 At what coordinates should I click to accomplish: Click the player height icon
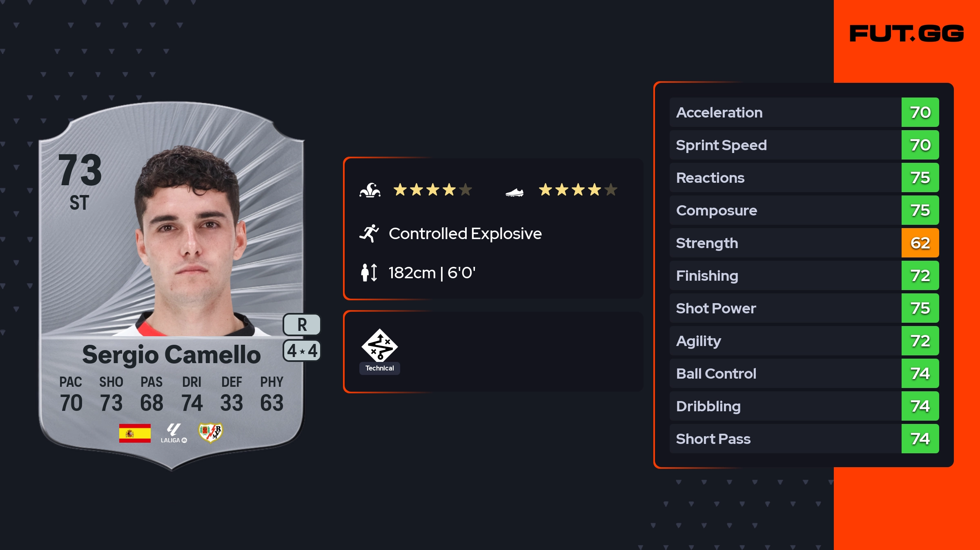[x=369, y=273]
